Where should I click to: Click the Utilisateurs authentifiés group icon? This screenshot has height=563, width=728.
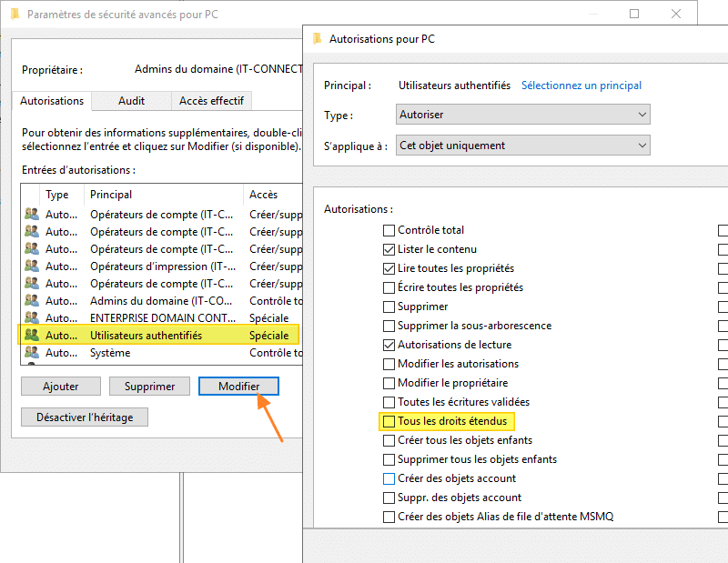coord(32,336)
